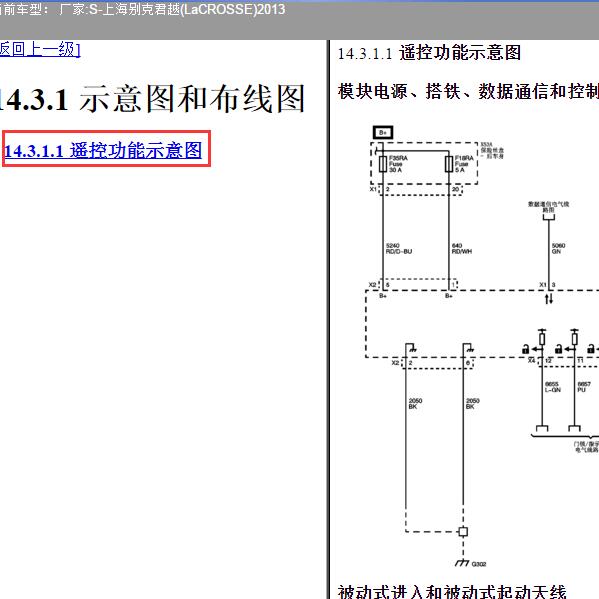The image size is (599, 599).
Task: Click the 返回上一级 back link
Action: click(40, 50)
